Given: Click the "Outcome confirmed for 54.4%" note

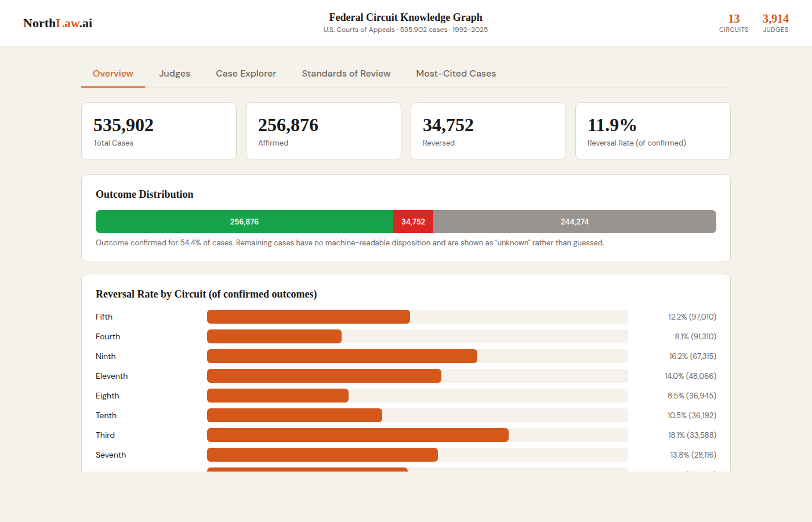Looking at the screenshot, I should pyautogui.click(x=350, y=243).
